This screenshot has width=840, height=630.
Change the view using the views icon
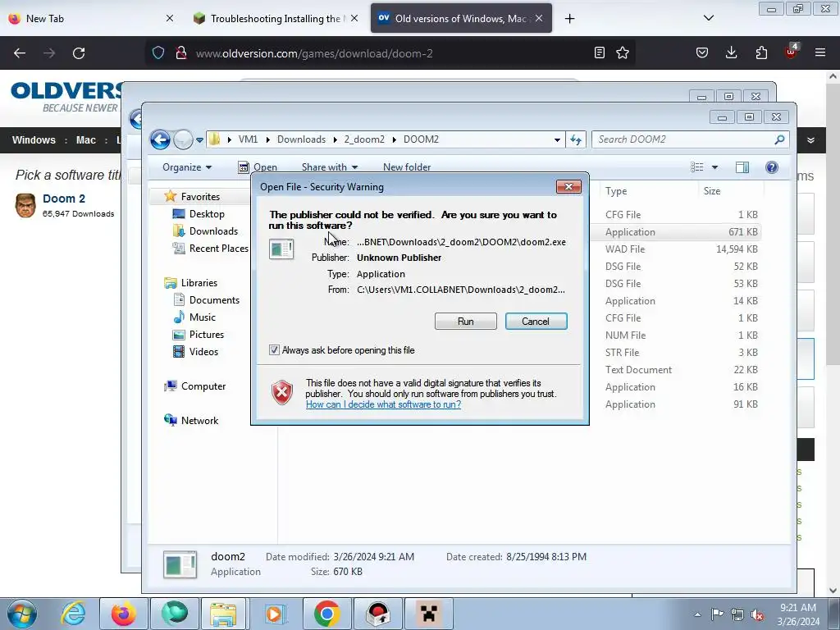coord(697,167)
